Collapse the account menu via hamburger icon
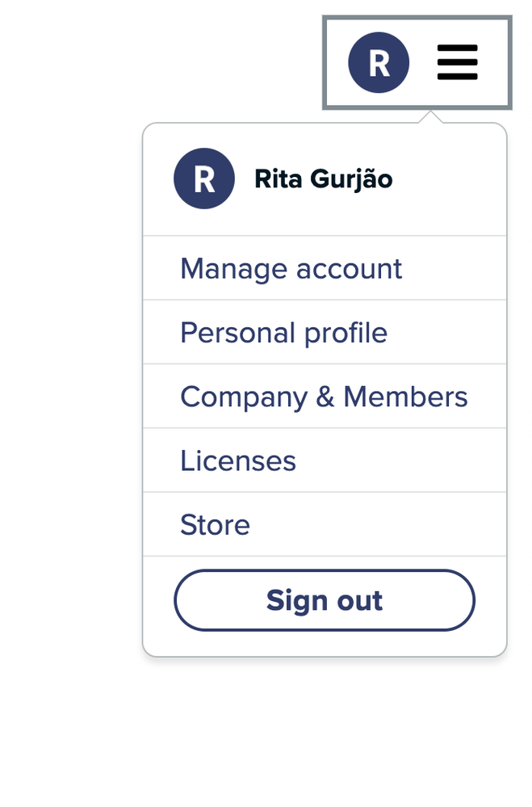Screen dimensions: 532x807 [458, 62]
